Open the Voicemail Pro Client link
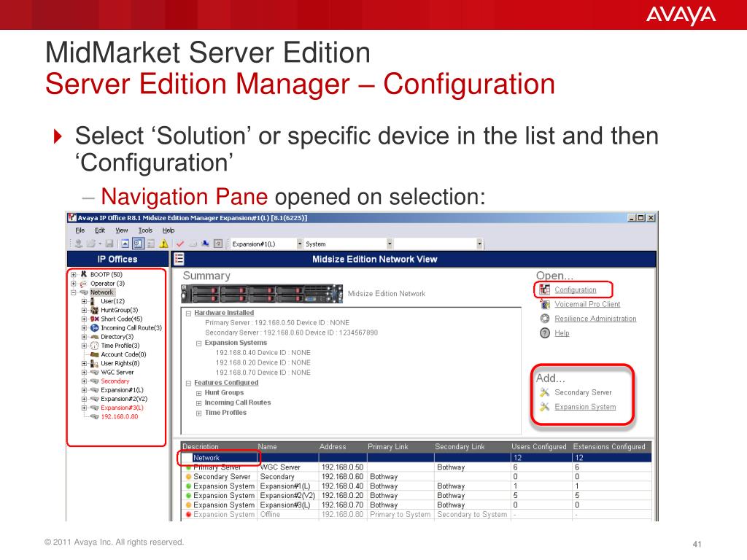Screen dimensions: 747x560 tap(587, 304)
